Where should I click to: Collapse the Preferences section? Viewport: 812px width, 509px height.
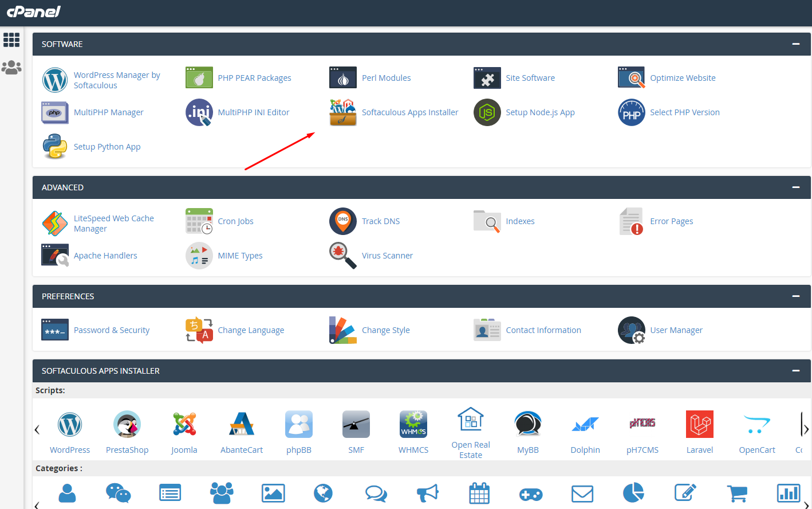click(795, 296)
